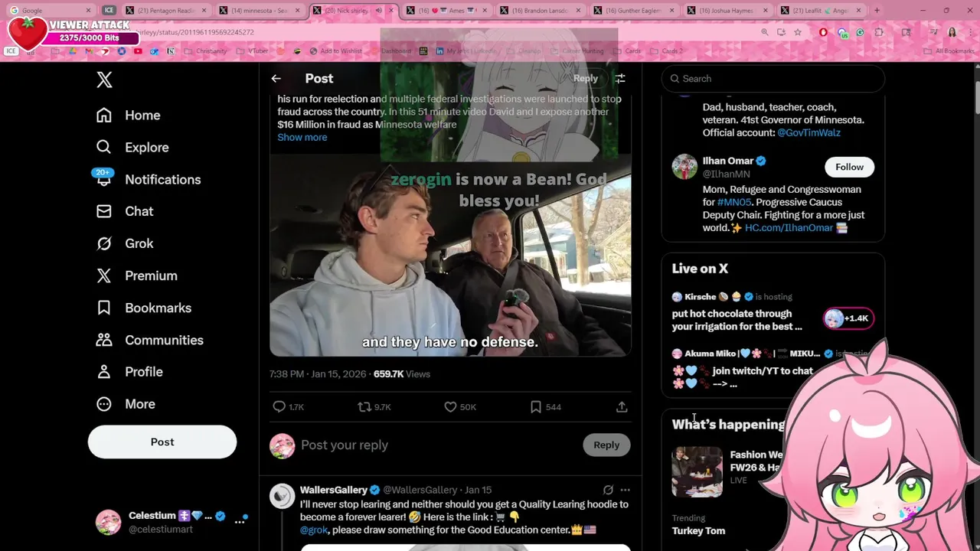980x551 pixels.
Task: Switch to the Joshua Haymes tab
Action: pos(729,11)
